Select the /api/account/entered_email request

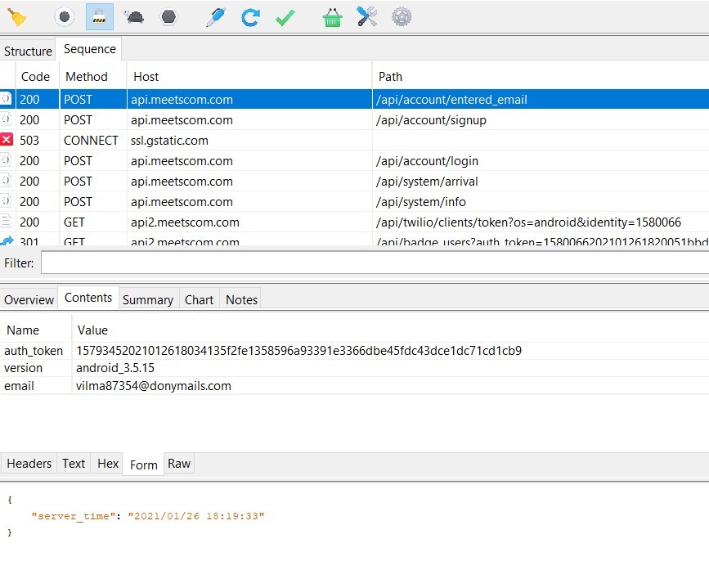(355, 100)
